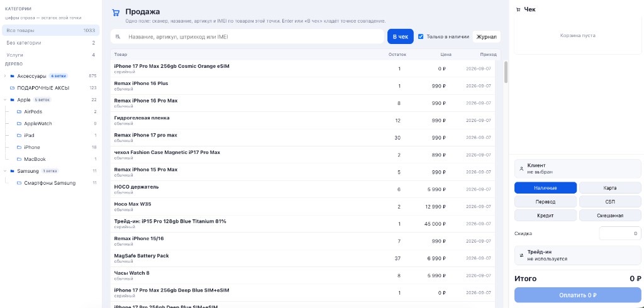Click the iPhone folder icon
Viewport: 644px width, 308px height.
(x=19, y=148)
